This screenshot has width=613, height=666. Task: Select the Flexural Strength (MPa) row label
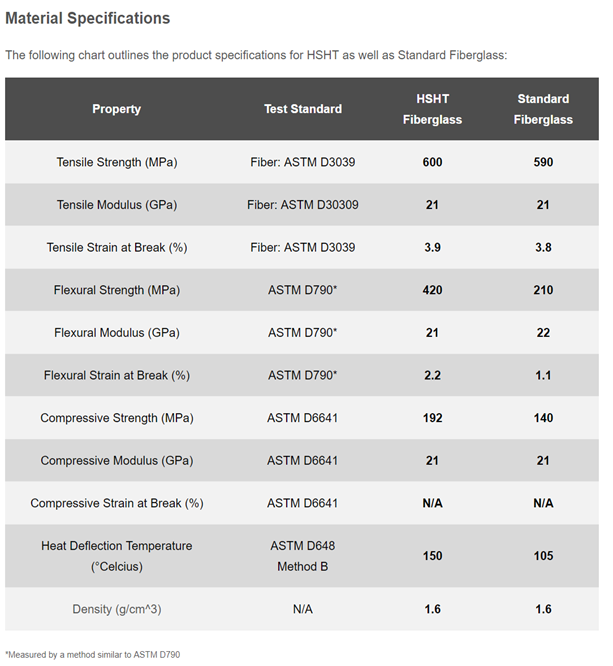pyautogui.click(x=117, y=290)
